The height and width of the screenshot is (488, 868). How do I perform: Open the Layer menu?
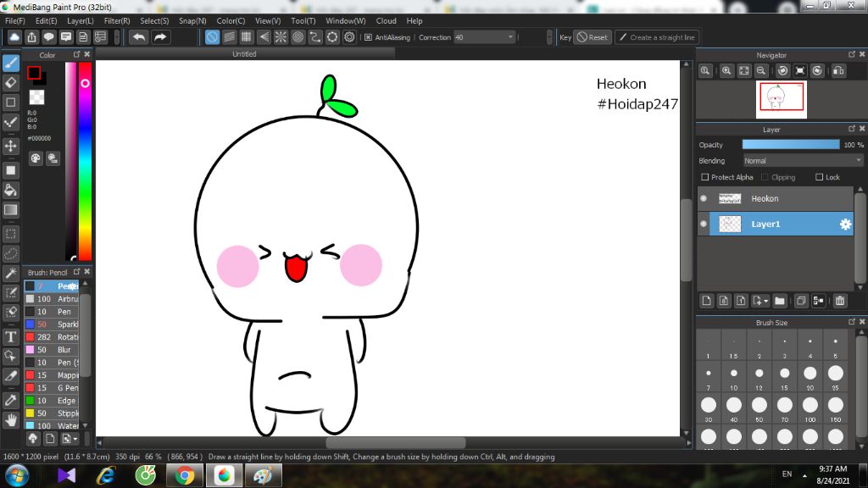click(81, 20)
